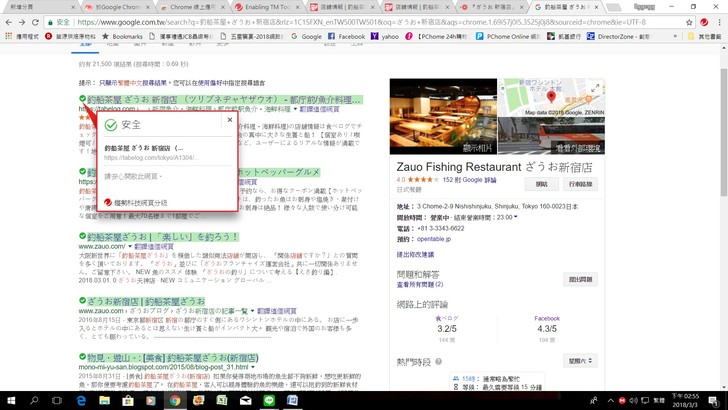Expand the dropdown arrow next to www.zauo.com

click(128, 246)
